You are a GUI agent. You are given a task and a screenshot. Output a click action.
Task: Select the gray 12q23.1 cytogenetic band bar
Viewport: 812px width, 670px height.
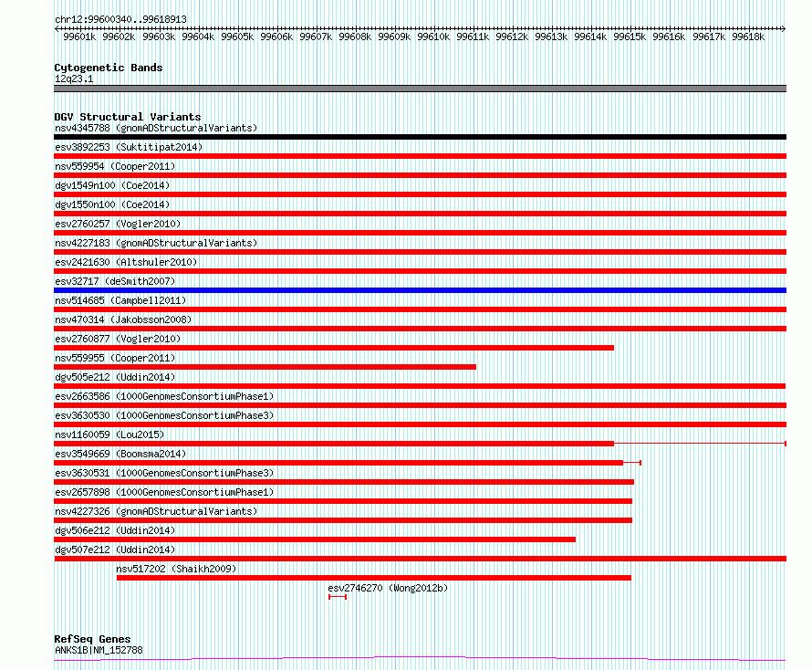(x=420, y=89)
